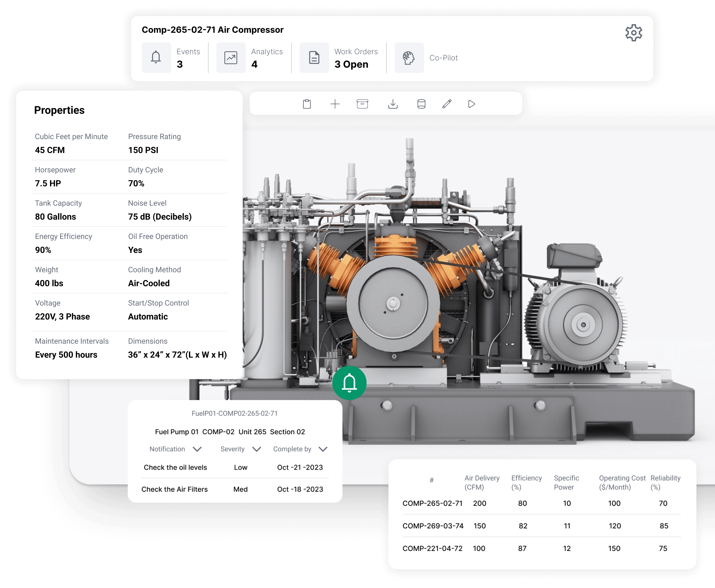The height and width of the screenshot is (588, 715).
Task: Click the Every 500 hours maintenance value
Action: 66,355
